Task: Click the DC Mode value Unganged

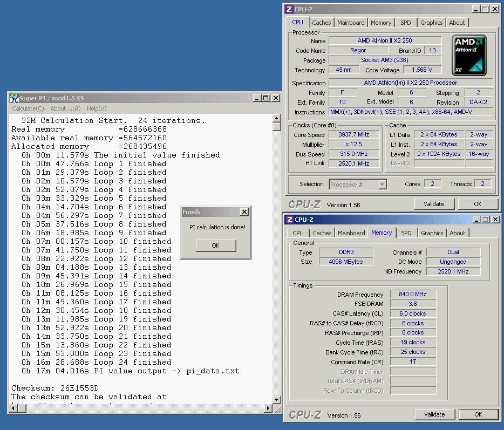Action: (453, 262)
